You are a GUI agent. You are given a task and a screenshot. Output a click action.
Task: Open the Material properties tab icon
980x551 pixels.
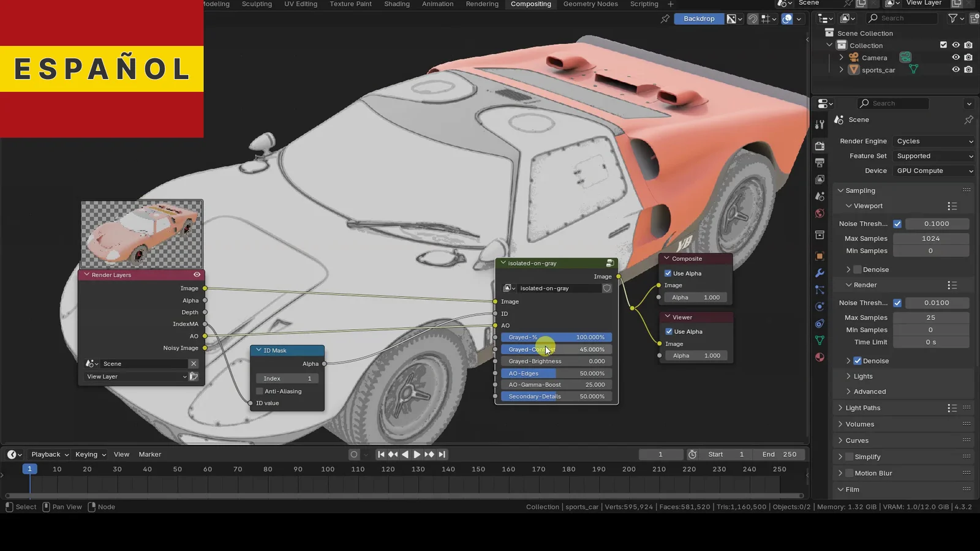[x=820, y=357]
